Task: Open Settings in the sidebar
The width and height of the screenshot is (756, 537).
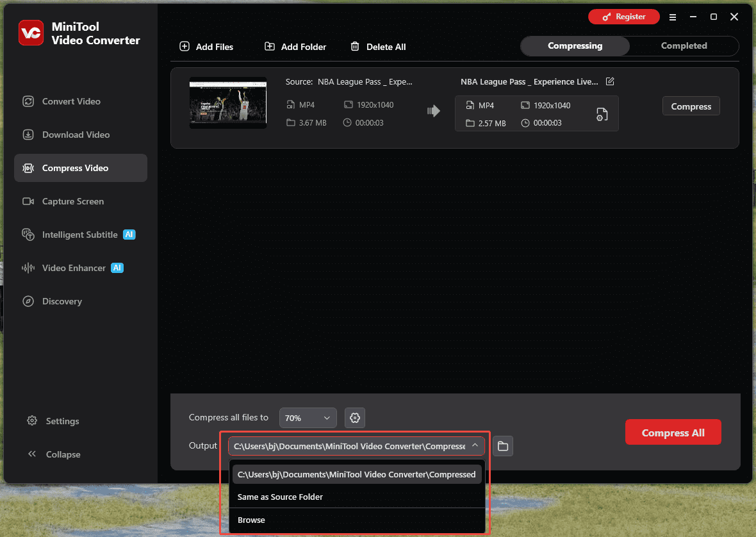Action: tap(53, 421)
